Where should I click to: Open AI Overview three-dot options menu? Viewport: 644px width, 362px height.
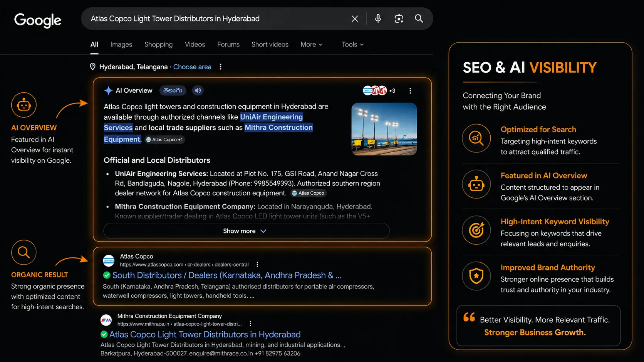(x=410, y=91)
